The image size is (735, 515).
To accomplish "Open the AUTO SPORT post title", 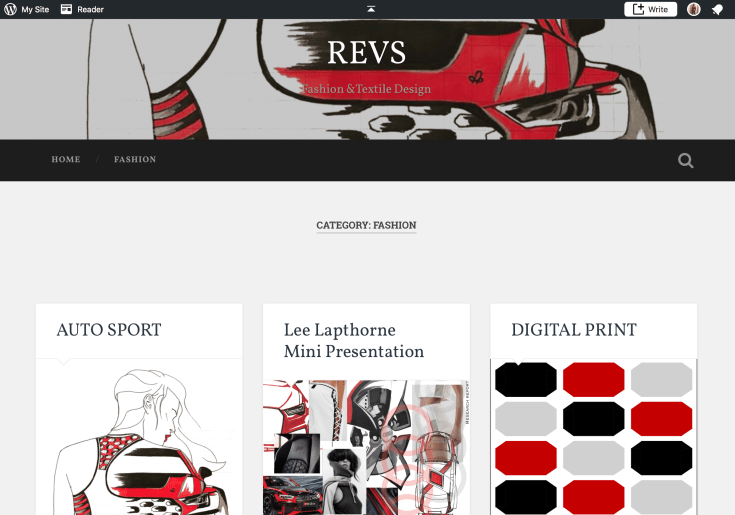I will (x=109, y=330).
